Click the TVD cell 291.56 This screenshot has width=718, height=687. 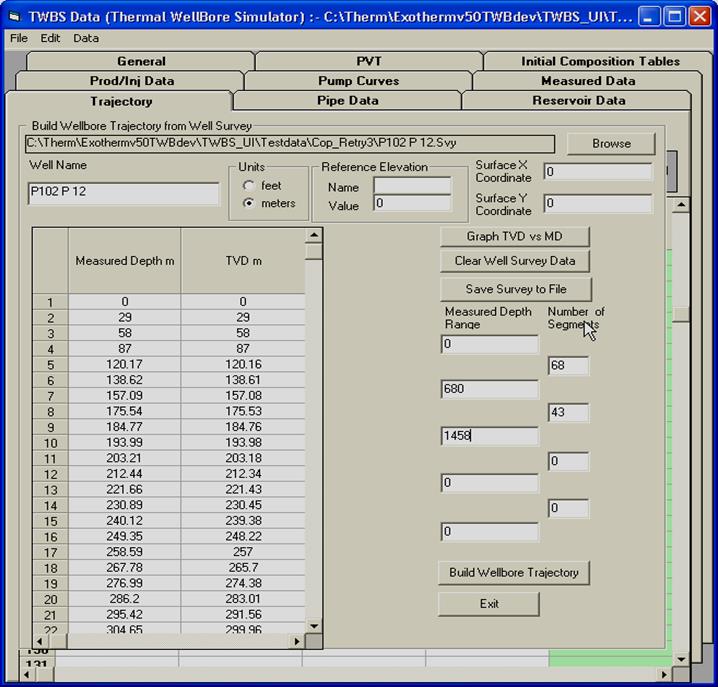pyautogui.click(x=243, y=615)
